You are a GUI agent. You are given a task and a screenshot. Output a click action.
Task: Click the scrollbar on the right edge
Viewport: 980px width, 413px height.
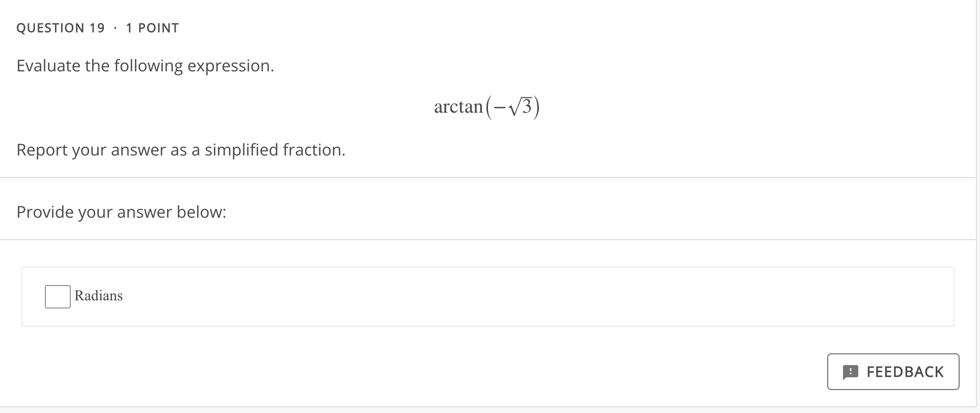976,204
